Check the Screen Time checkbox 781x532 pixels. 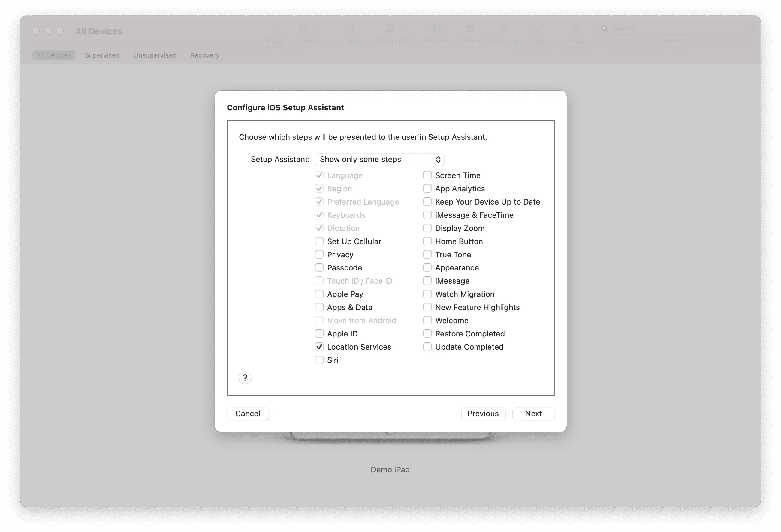pos(427,175)
